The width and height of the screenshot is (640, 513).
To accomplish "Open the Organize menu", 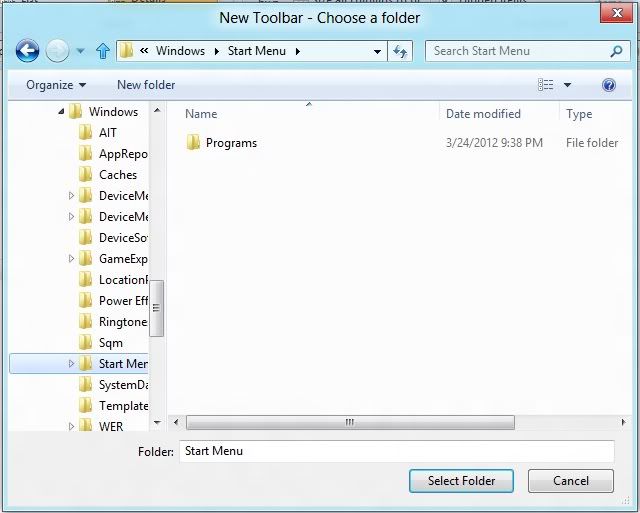I will pos(56,85).
